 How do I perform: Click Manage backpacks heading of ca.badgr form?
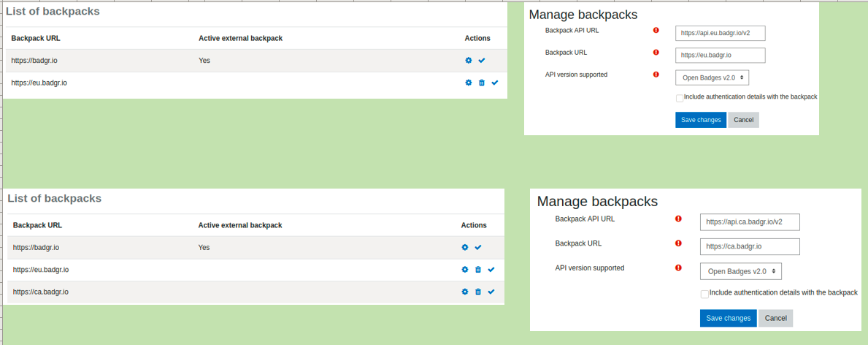click(597, 201)
